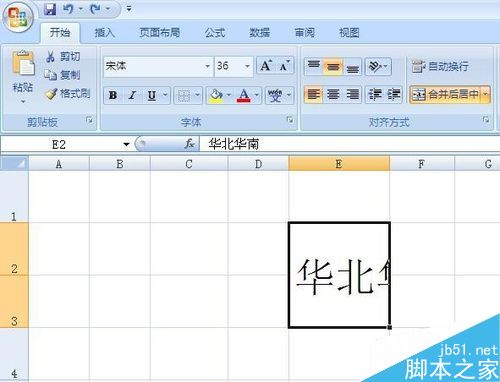This screenshot has height=382, width=500.
Task: Expand the 粘贴 options arrow
Action: click(23, 101)
